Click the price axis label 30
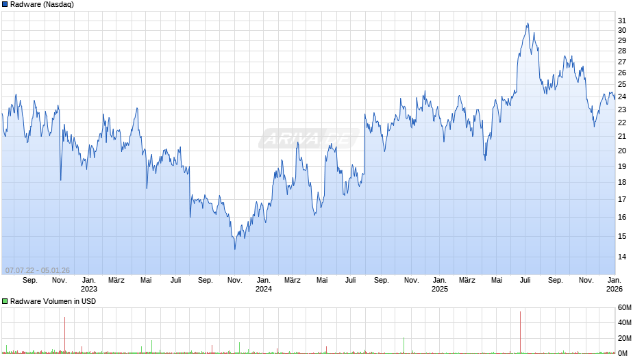 tap(622, 30)
